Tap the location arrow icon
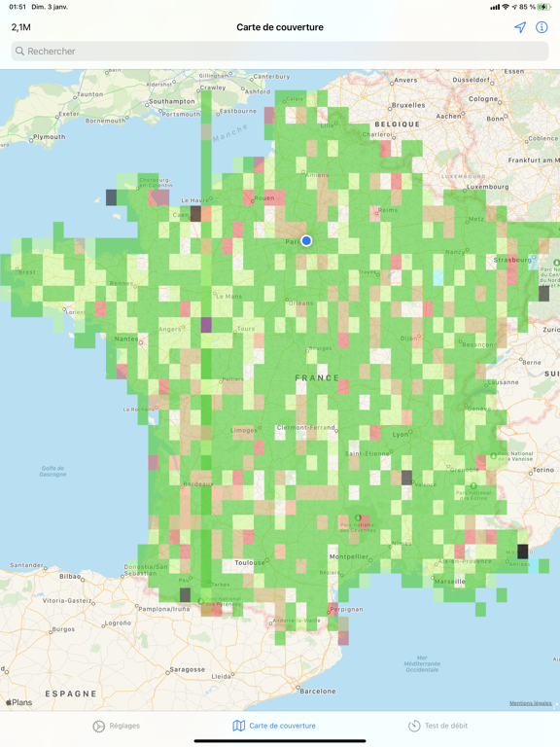The height and width of the screenshot is (747, 560). [x=520, y=27]
